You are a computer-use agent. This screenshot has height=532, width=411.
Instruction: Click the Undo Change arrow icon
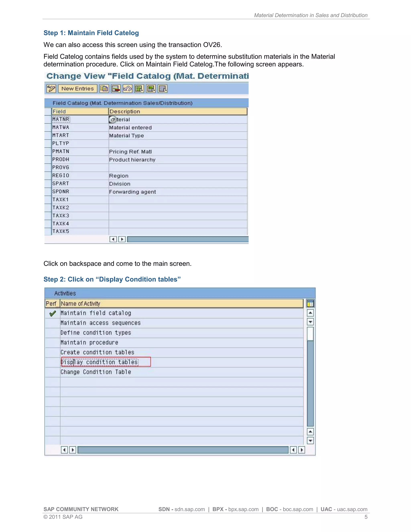click(x=127, y=89)
